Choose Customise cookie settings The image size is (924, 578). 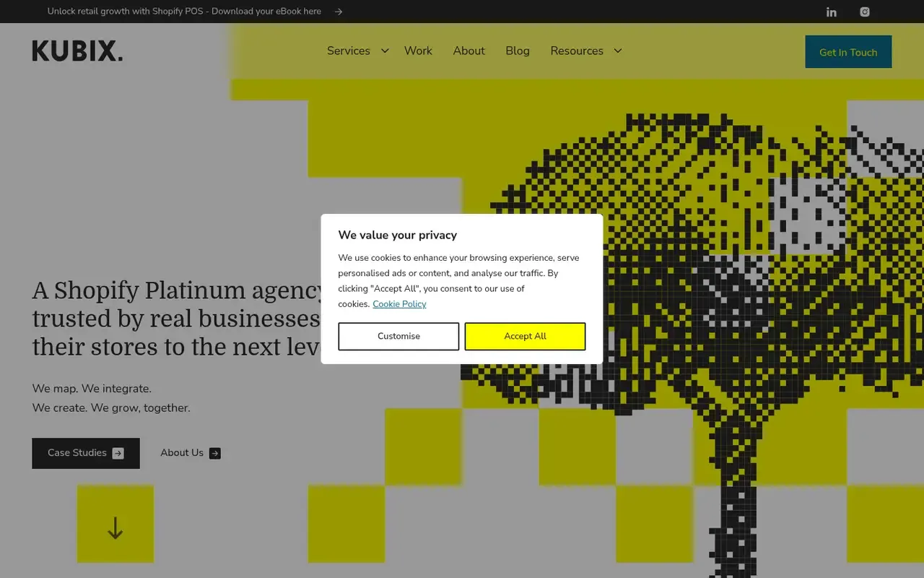(398, 336)
